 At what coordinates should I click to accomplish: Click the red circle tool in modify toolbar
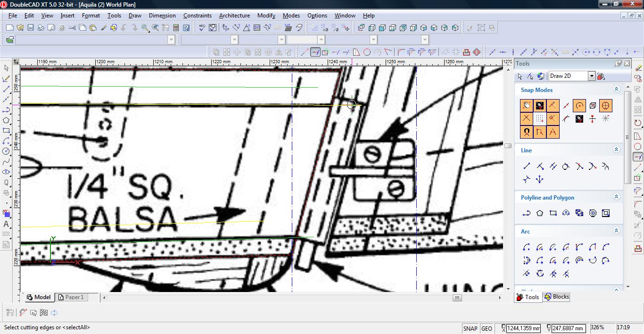367,52
